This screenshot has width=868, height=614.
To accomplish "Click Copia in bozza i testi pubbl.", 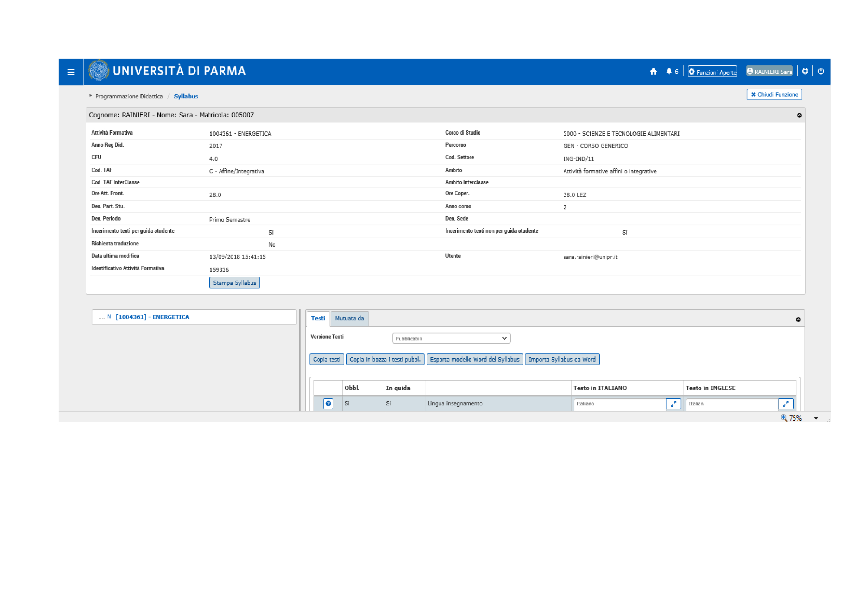I will coord(385,360).
